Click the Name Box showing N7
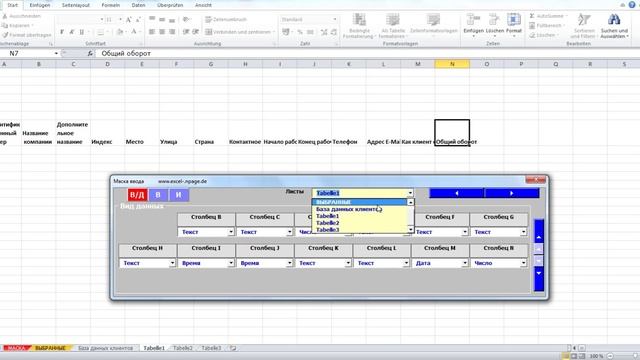 (27, 53)
